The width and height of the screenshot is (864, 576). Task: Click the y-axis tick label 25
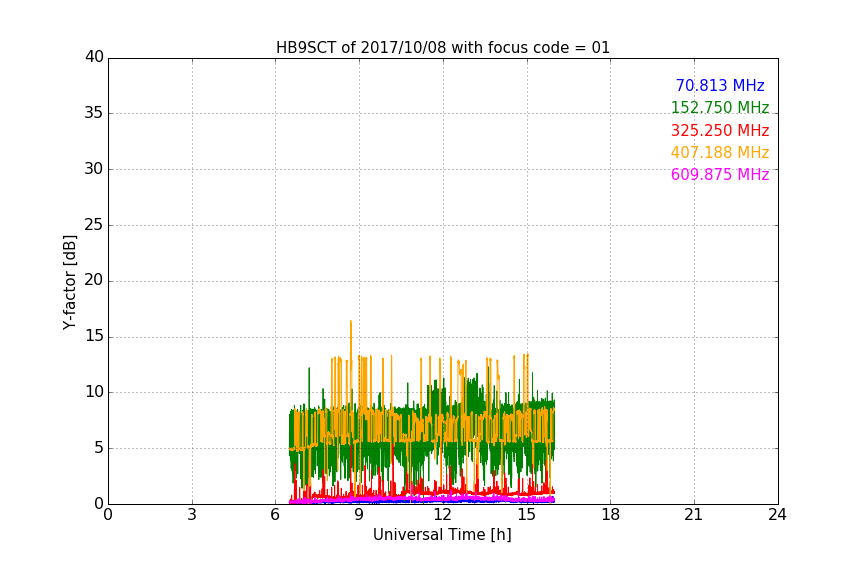tap(94, 224)
